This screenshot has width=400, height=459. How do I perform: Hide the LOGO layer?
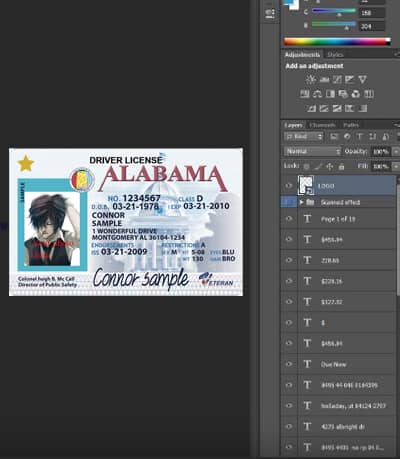coord(289,186)
